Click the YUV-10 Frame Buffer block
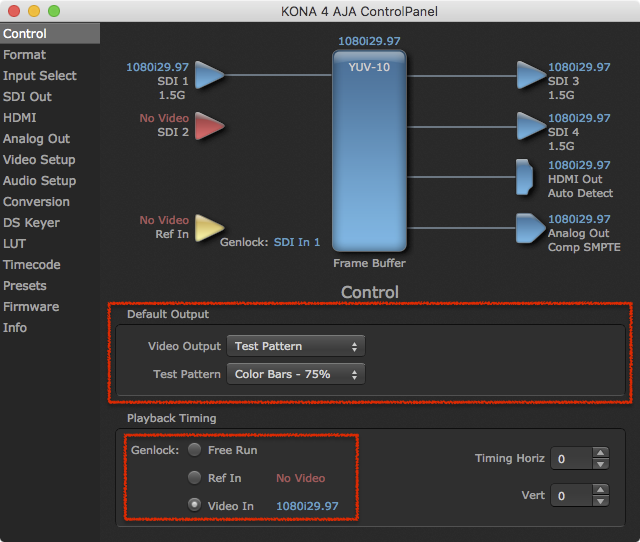The image size is (640, 542). [369, 151]
